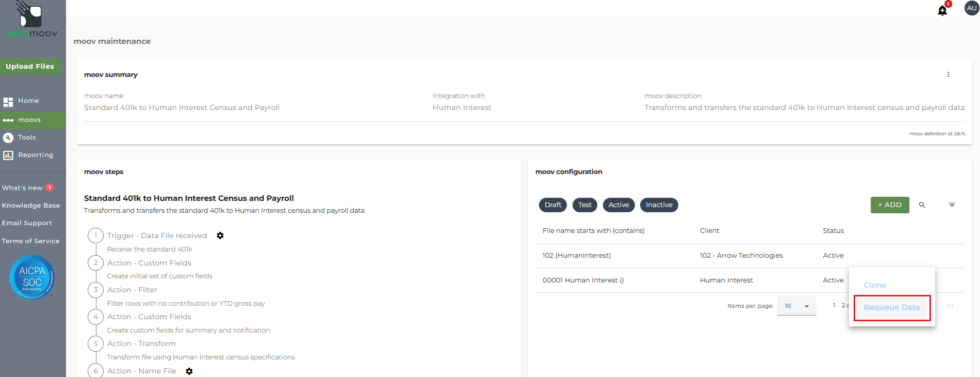980x377 pixels.
Task: Click the datamoov logo
Action: tap(31, 20)
